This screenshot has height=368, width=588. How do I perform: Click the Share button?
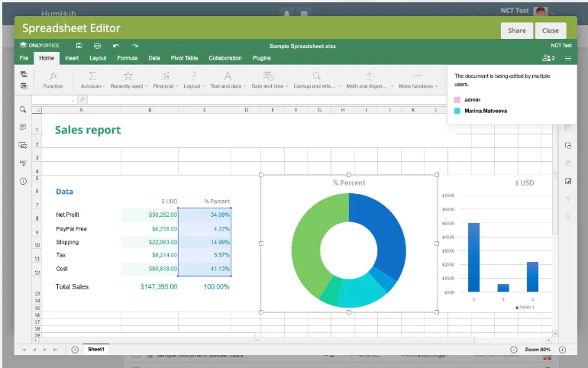point(517,31)
